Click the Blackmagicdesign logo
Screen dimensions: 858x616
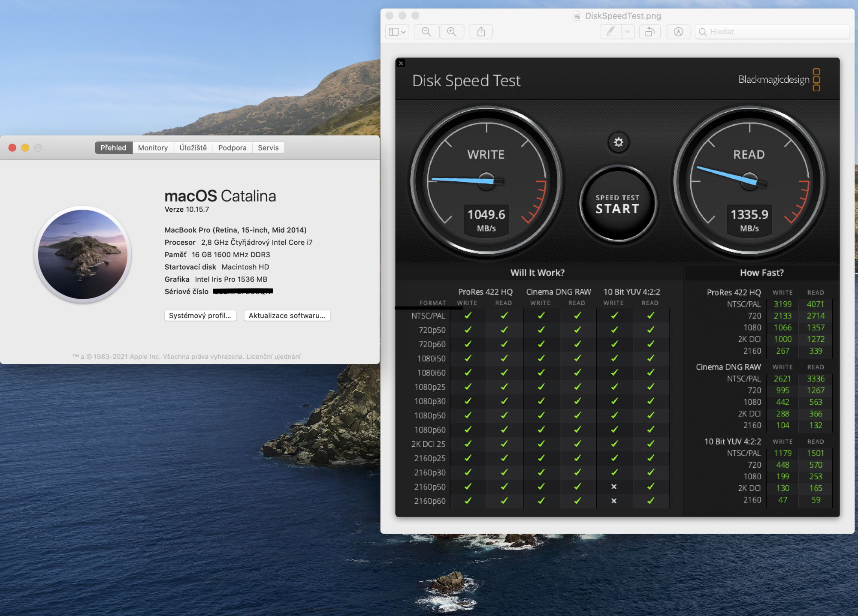click(779, 80)
